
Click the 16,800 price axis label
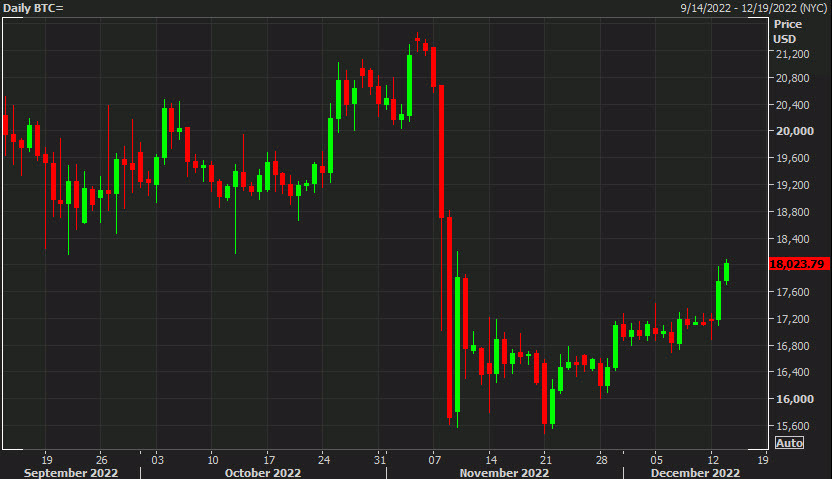(793, 346)
